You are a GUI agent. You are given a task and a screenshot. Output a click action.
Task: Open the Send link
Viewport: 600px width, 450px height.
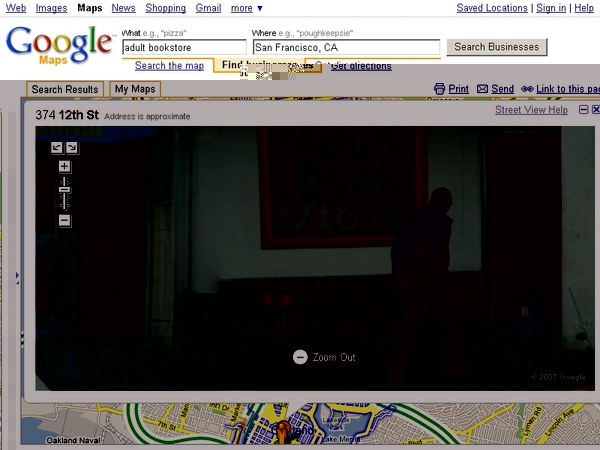(x=502, y=89)
